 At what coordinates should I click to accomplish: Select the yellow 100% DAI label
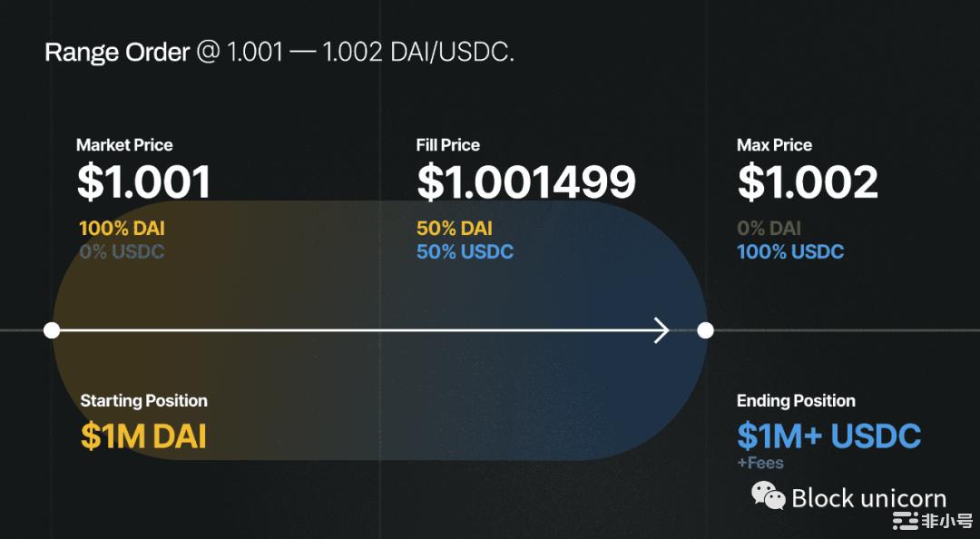click(122, 229)
